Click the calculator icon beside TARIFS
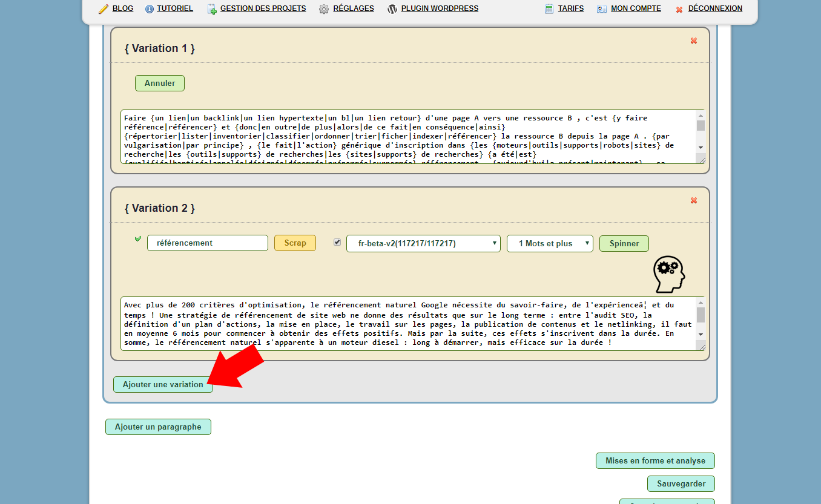This screenshot has width=821, height=504. pos(549,9)
